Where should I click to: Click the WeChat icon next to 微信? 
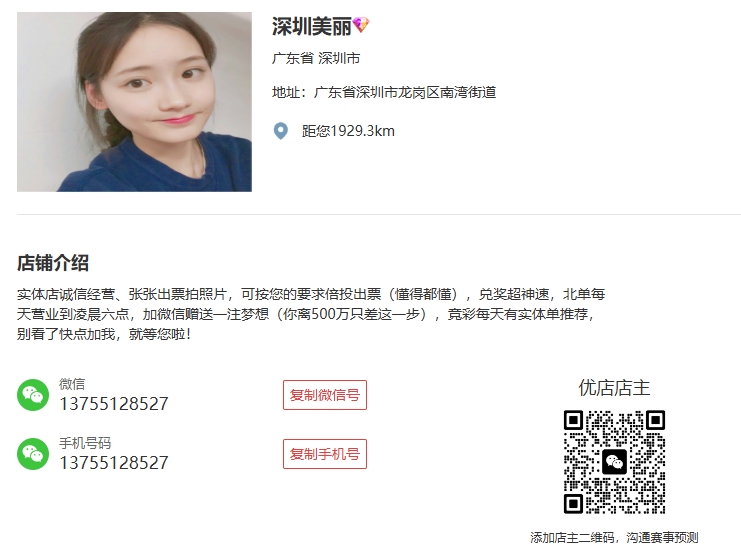(33, 395)
